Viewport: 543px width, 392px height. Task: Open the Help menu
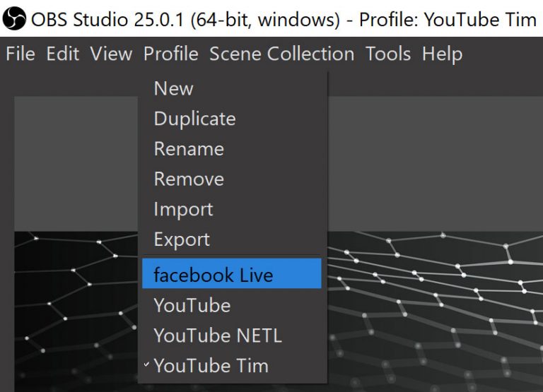click(442, 54)
